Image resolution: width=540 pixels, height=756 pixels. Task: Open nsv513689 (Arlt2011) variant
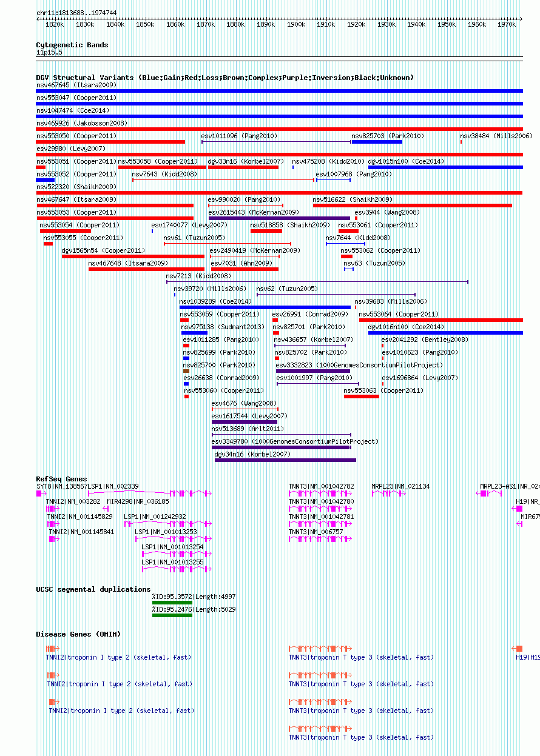pyautogui.click(x=248, y=429)
